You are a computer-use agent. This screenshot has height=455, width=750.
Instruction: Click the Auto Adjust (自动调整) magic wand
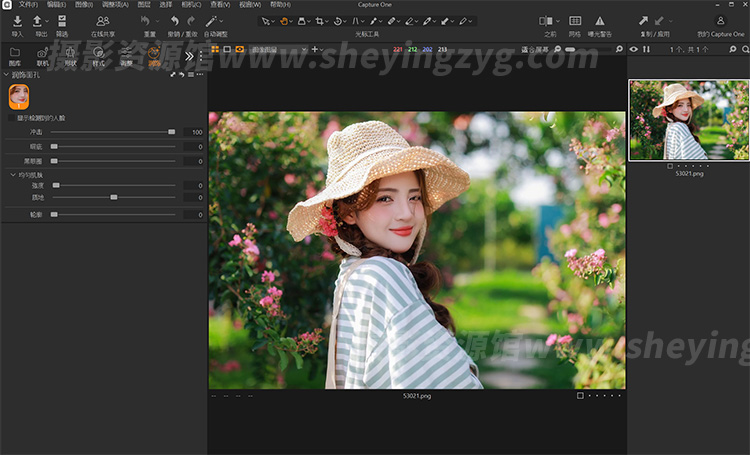213,21
